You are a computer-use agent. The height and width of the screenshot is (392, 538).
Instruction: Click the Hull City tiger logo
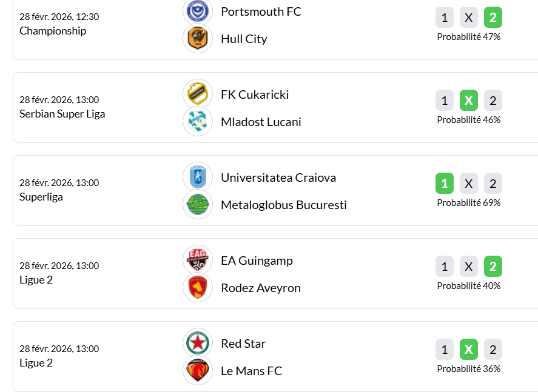(x=198, y=39)
